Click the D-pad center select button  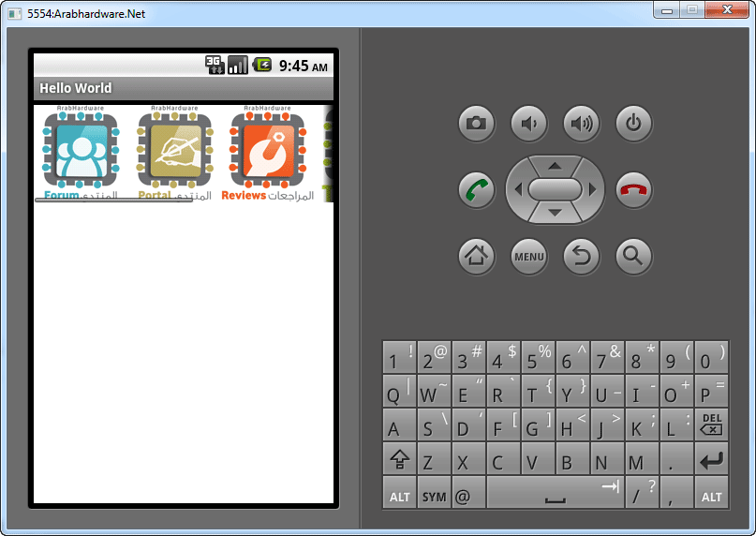point(555,189)
